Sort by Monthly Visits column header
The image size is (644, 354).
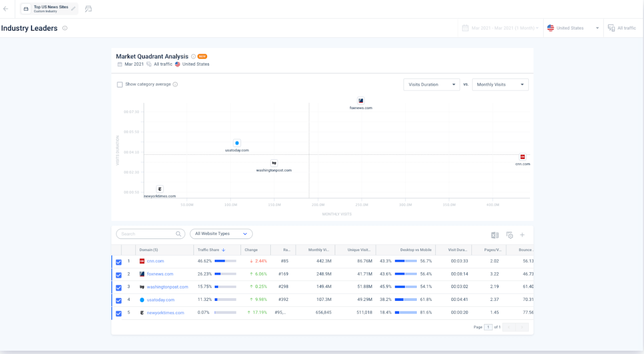(x=315, y=250)
